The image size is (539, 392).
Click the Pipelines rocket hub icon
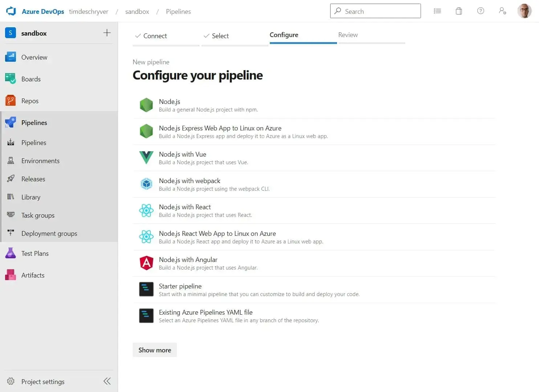coord(11,122)
